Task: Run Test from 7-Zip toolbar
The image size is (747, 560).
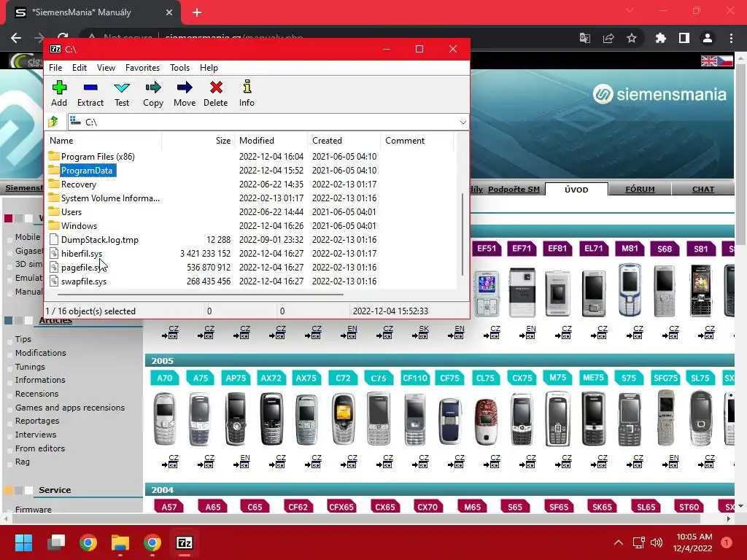Action: [122, 94]
